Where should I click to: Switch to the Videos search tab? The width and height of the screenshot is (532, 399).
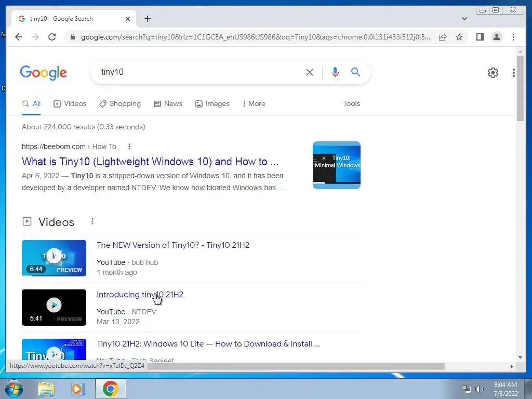coord(70,104)
